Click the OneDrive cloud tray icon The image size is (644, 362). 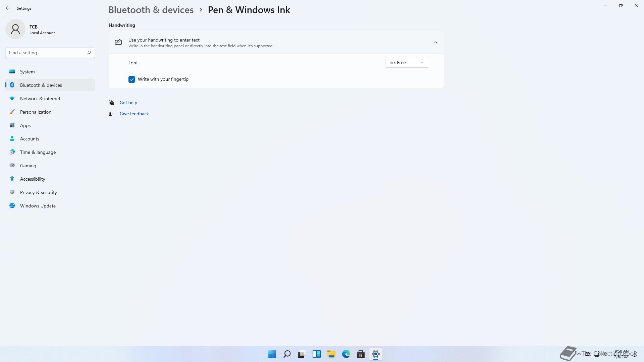click(588, 354)
